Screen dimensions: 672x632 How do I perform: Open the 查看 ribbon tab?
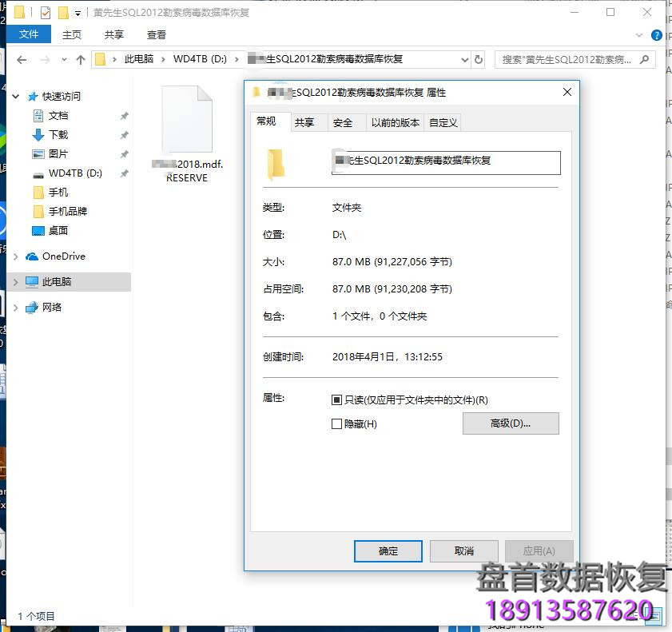point(156,34)
